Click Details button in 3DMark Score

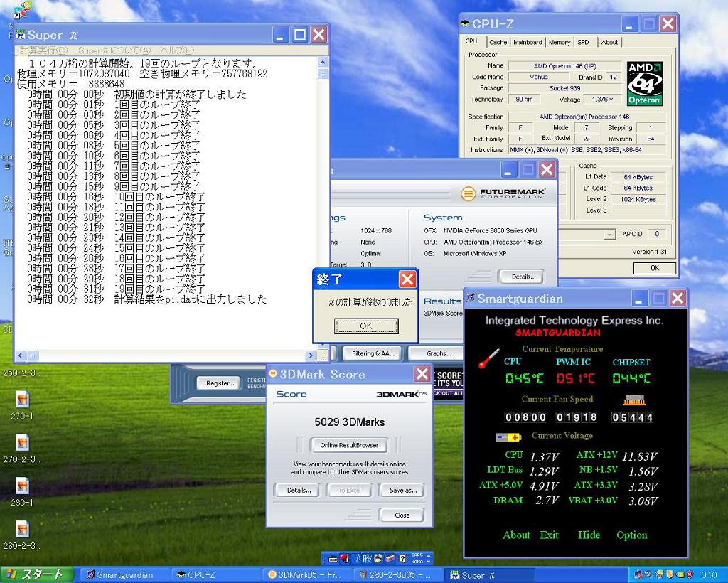click(299, 490)
